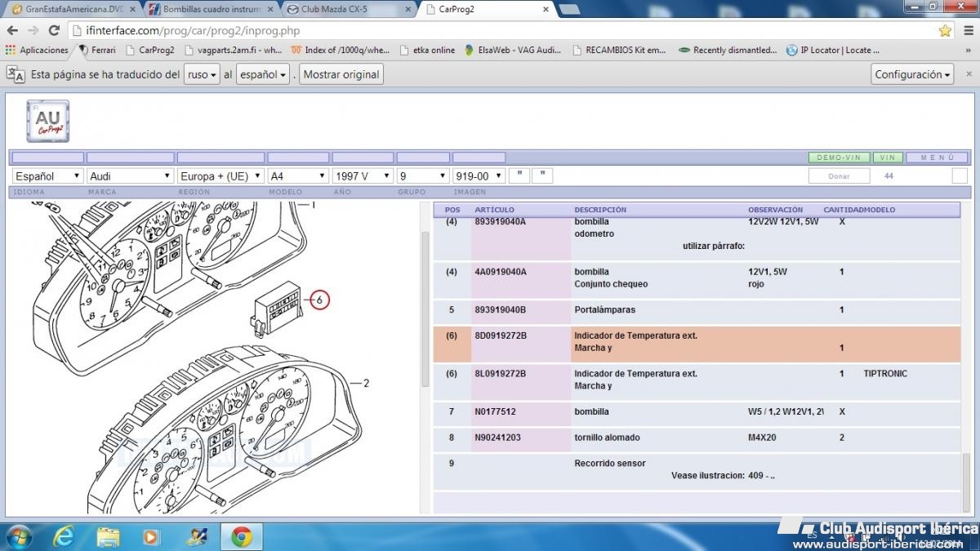980x551 pixels.
Task: Launch Internet Explorer from the taskbar
Action: tap(64, 536)
